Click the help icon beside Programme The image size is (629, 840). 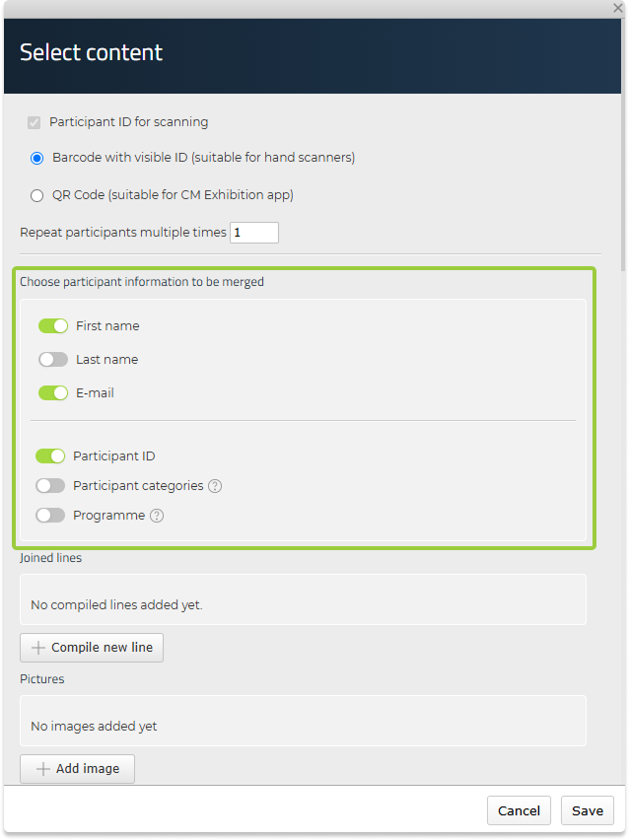tap(157, 516)
